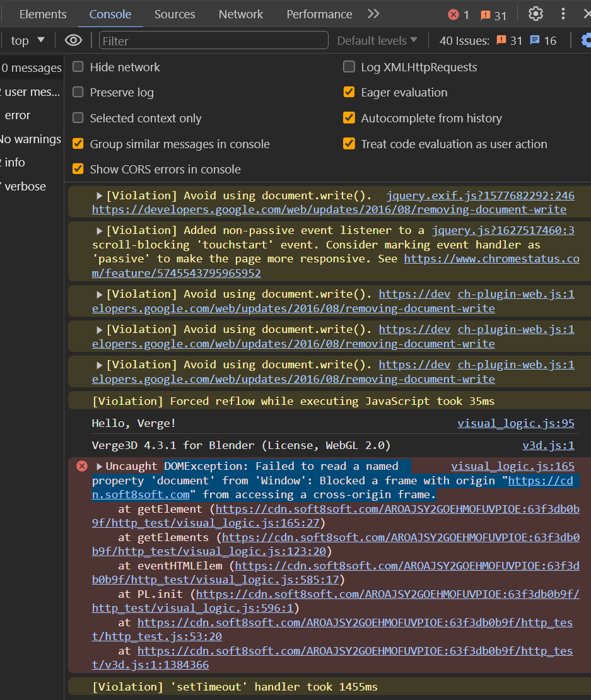
Task: Open visual_logic.js:165 source link
Action: [x=512, y=467]
